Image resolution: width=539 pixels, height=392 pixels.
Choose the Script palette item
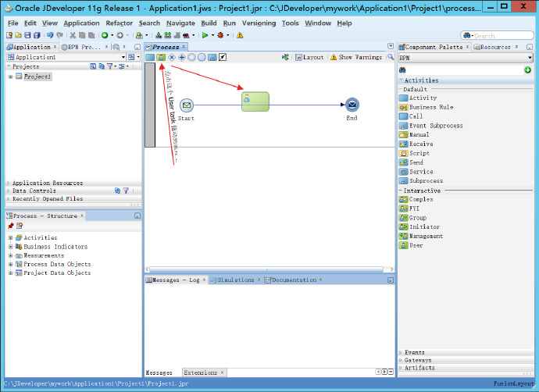click(x=414, y=153)
